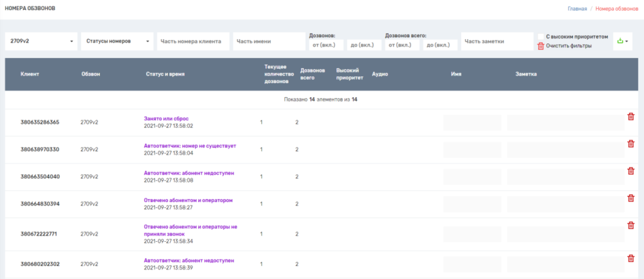
Task: Click the 'Часть заметки' filter field
Action: pyautogui.click(x=497, y=42)
